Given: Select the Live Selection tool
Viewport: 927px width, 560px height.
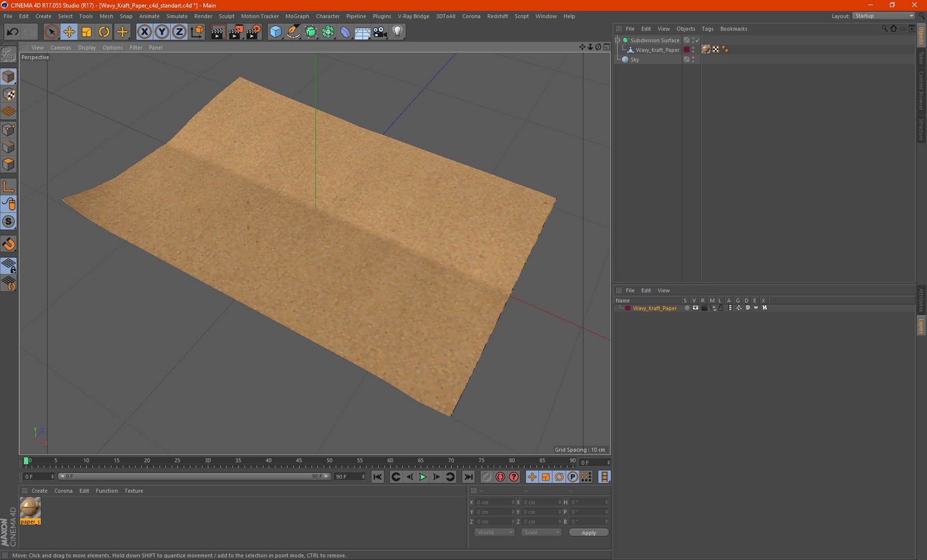Looking at the screenshot, I should pos(51,32).
